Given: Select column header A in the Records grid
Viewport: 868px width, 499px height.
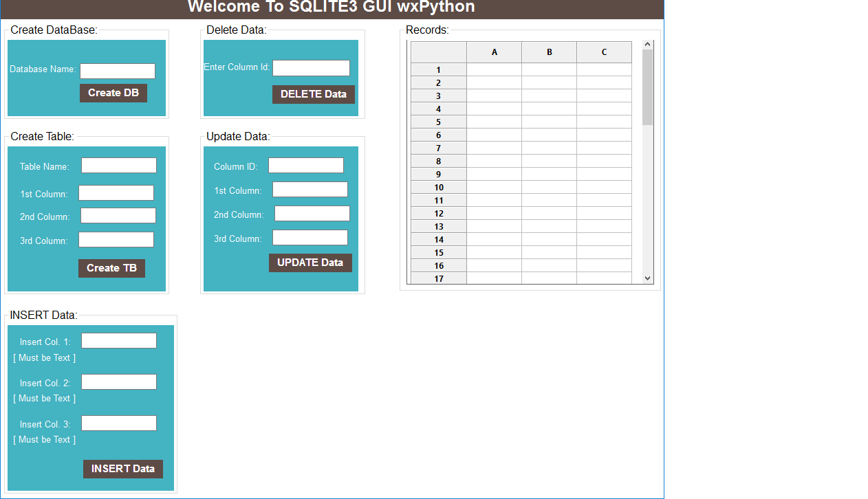Looking at the screenshot, I should (494, 52).
